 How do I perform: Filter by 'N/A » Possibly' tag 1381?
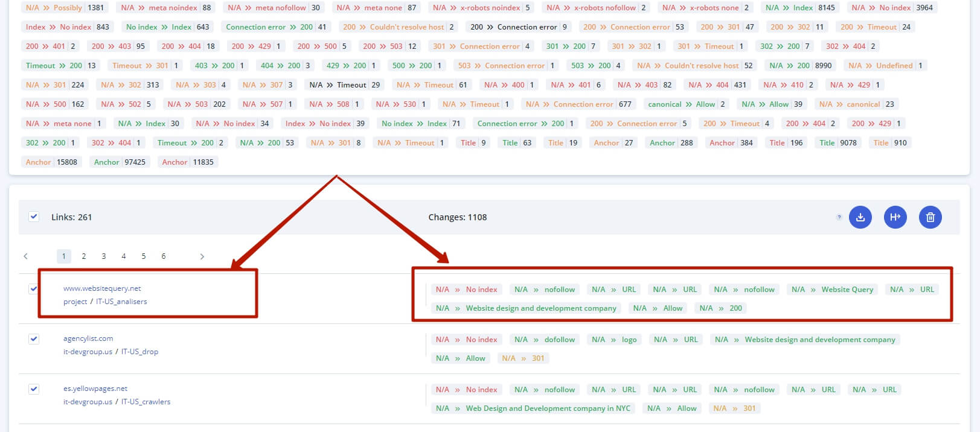[65, 8]
